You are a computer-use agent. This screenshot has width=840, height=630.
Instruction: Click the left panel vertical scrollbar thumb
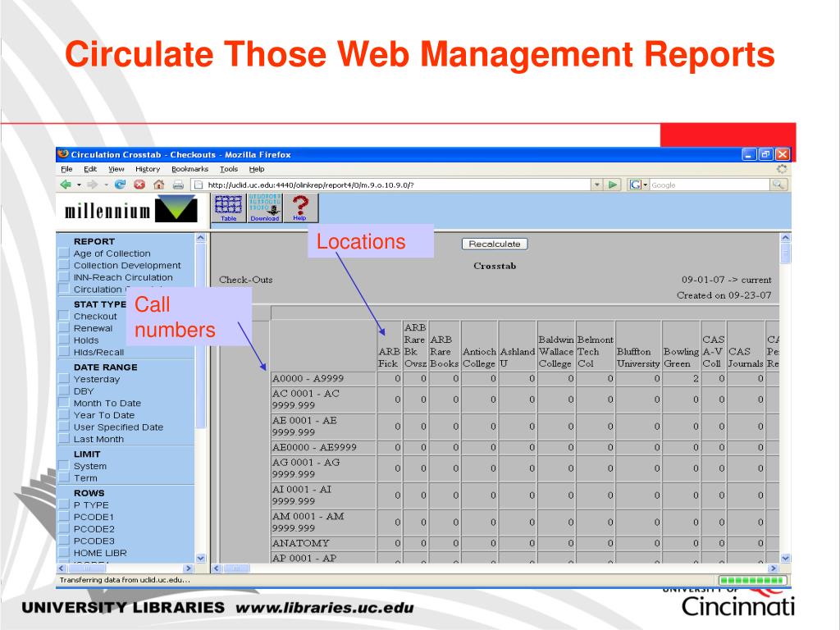[201, 336]
